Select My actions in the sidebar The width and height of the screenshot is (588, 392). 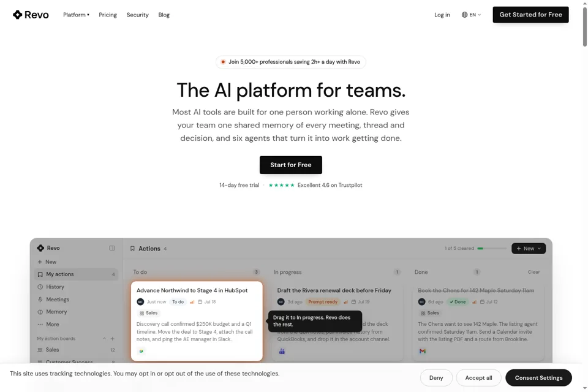(76, 274)
